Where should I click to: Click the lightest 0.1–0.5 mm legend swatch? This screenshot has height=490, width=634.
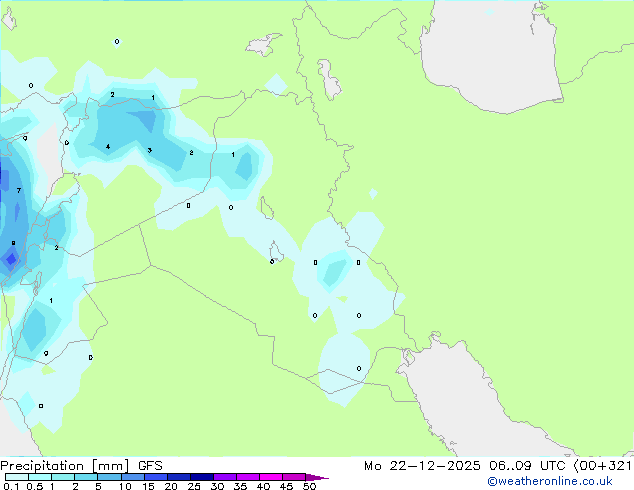(x=17, y=477)
